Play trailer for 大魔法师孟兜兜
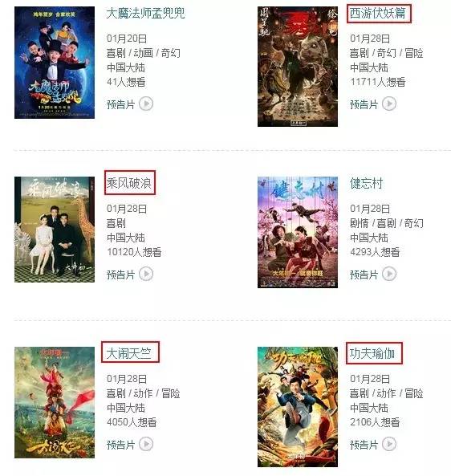451x476 pixels. click(x=146, y=104)
